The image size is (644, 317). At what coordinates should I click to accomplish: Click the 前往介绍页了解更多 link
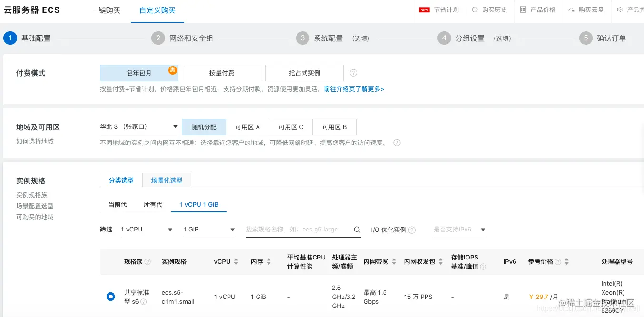pos(354,89)
